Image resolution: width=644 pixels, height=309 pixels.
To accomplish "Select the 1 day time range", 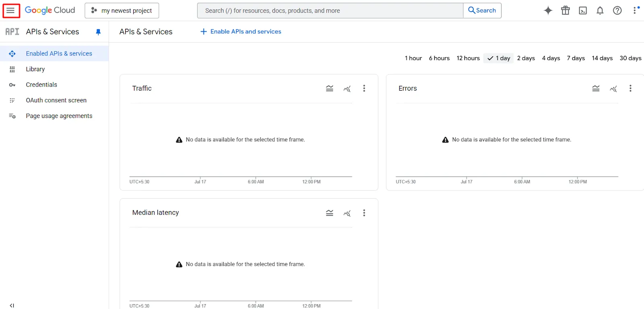I will tap(499, 58).
